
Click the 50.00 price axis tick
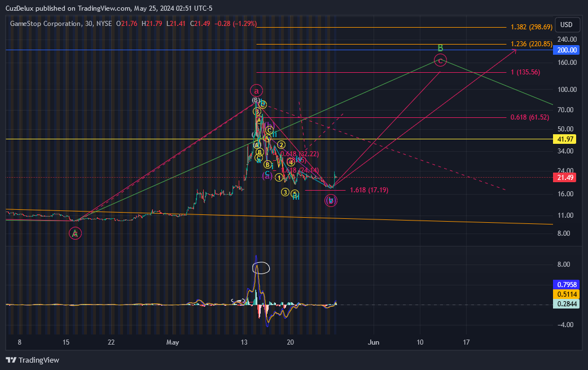pyautogui.click(x=565, y=129)
